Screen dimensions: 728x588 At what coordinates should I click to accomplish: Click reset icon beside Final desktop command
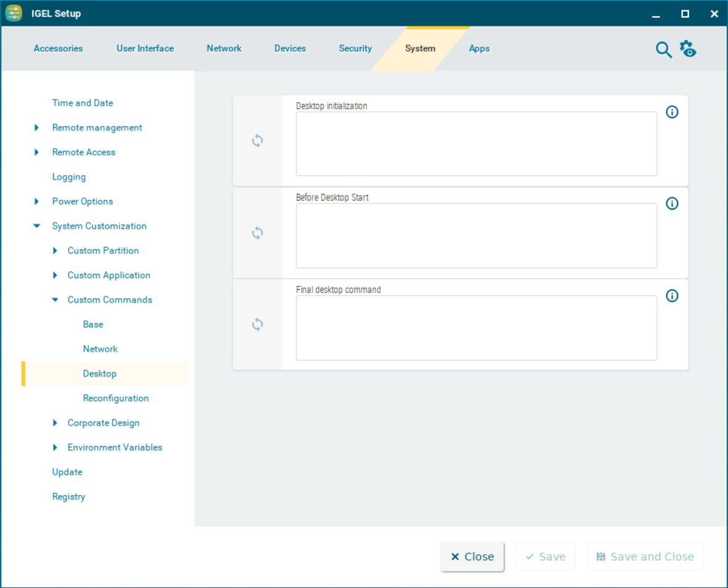click(257, 325)
